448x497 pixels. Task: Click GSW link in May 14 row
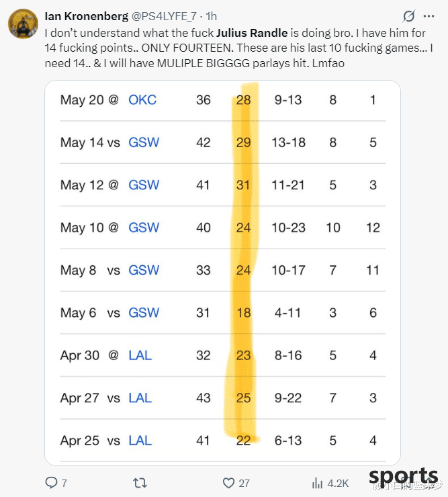coord(144,142)
